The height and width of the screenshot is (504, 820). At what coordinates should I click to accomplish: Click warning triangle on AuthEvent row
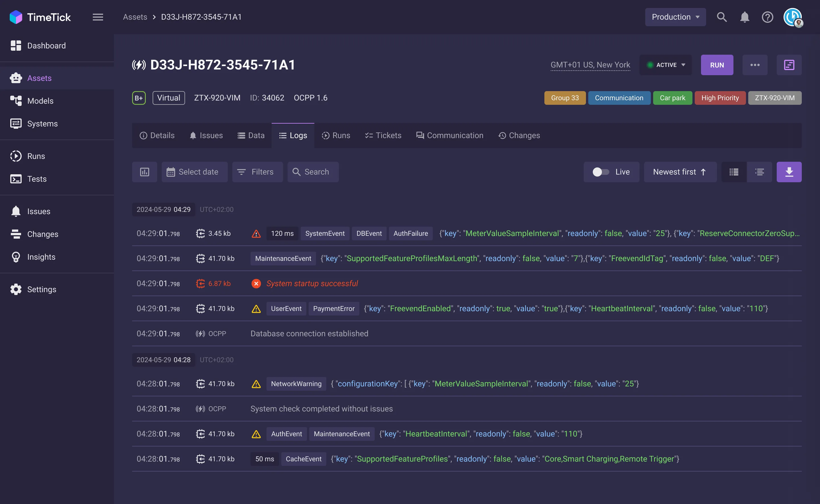[x=256, y=434]
